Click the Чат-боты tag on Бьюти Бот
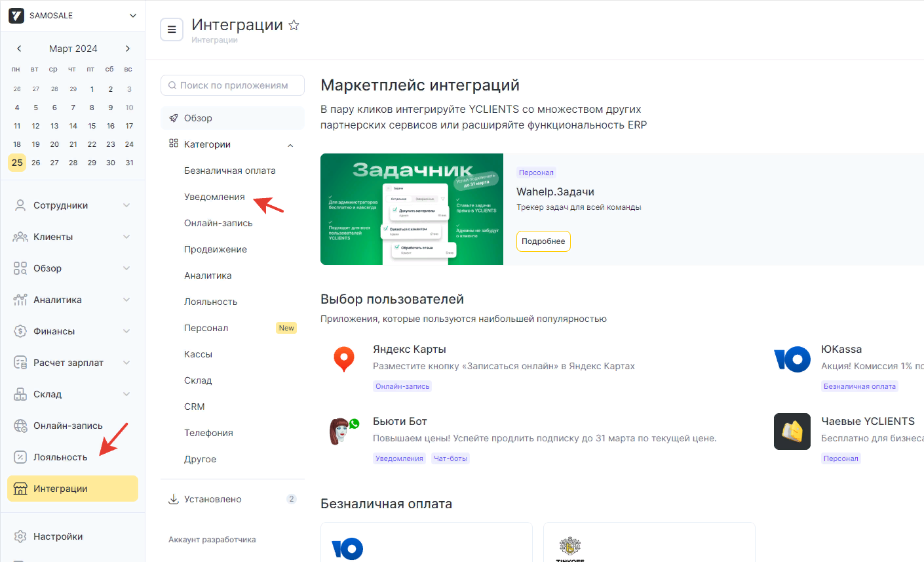The width and height of the screenshot is (924, 562). click(450, 458)
